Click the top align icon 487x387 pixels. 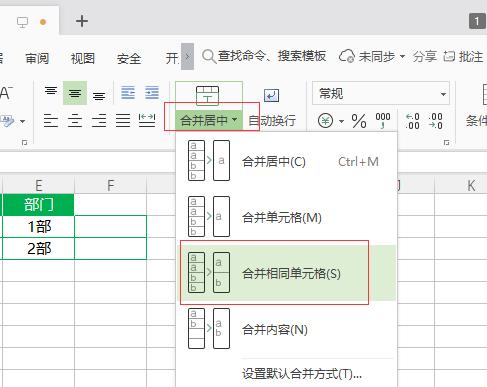(51, 91)
